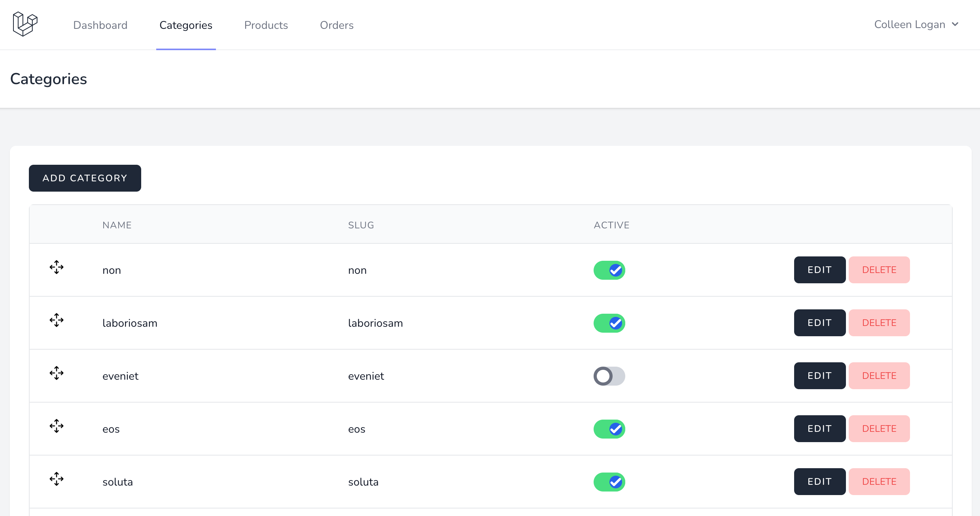980x516 pixels.
Task: Disable the active toggle for non
Action: [609, 270]
